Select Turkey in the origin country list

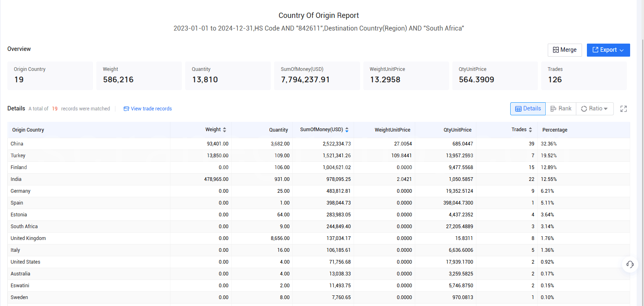(18, 156)
